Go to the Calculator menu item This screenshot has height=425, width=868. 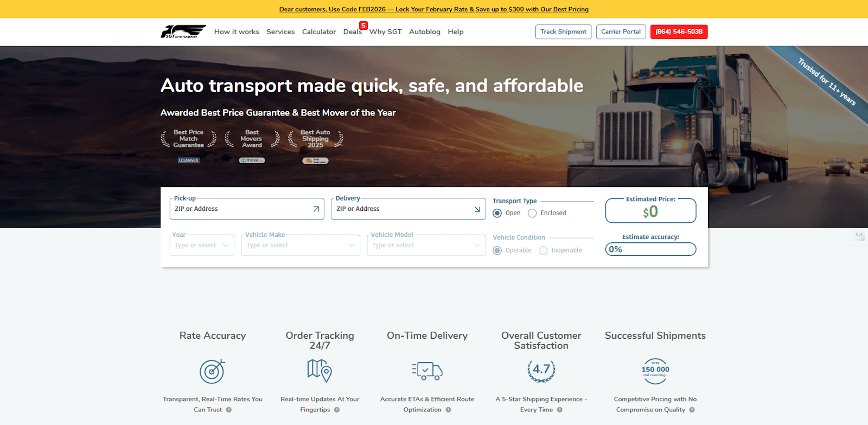(319, 32)
